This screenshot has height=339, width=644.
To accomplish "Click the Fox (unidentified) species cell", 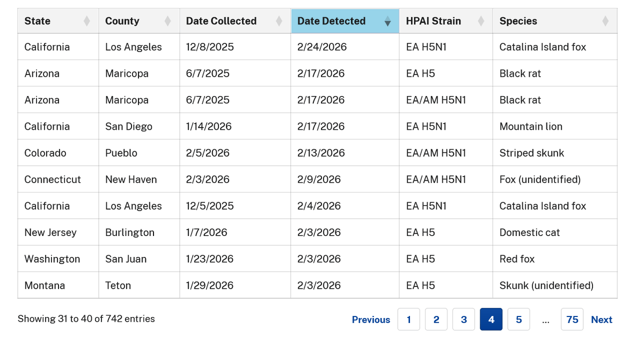I will 555,179.
